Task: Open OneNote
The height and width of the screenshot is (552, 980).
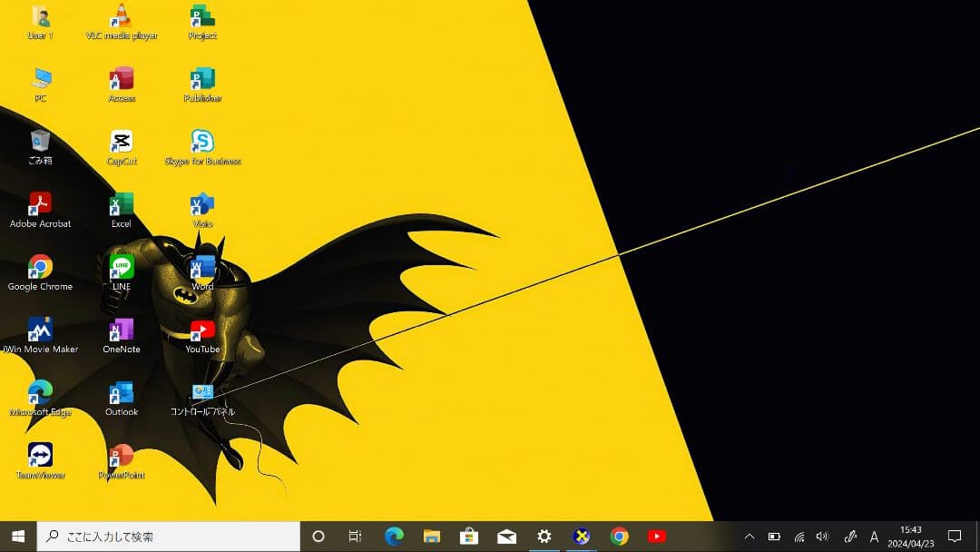Action: [121, 329]
